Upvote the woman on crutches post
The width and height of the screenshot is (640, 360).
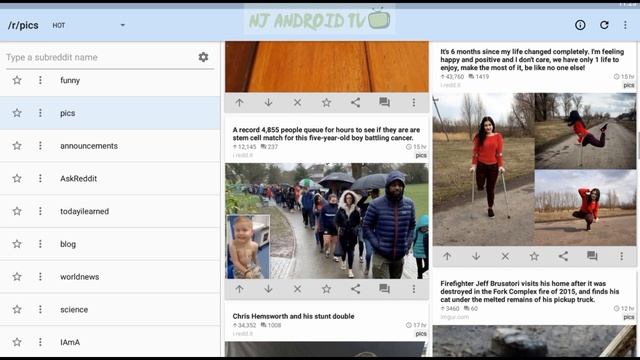[x=447, y=256]
